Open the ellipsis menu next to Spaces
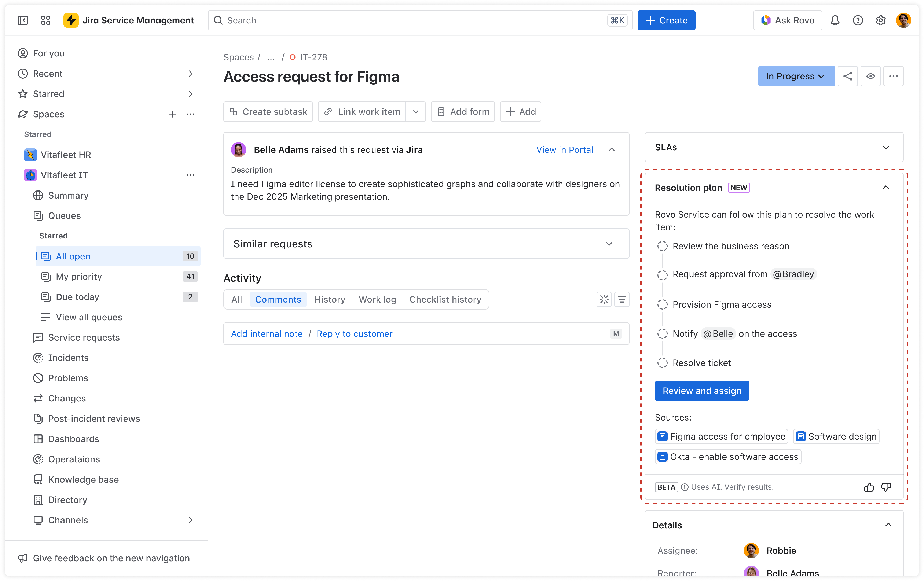The width and height of the screenshot is (924, 581). 190,114
